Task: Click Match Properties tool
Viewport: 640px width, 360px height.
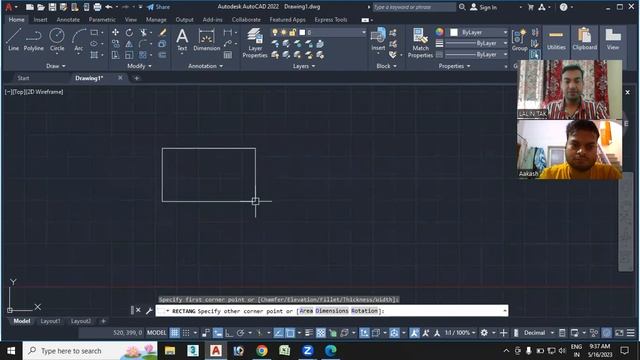Action: [420, 43]
